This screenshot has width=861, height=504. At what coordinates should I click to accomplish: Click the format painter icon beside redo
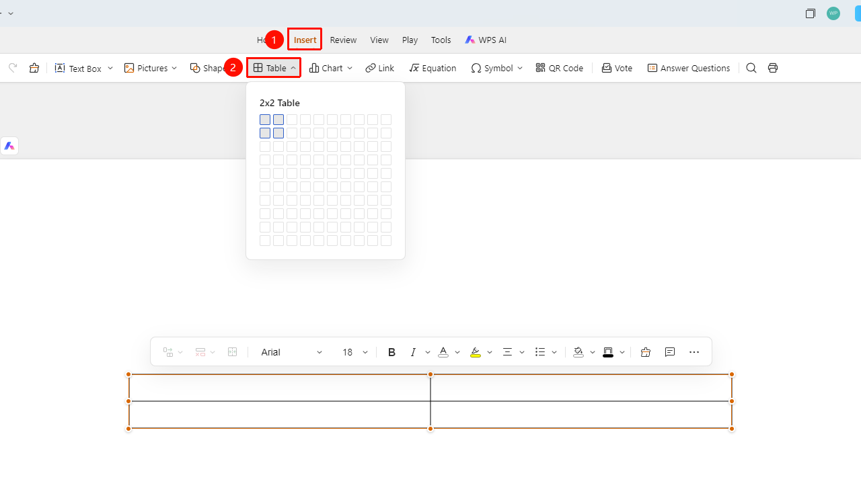click(34, 68)
